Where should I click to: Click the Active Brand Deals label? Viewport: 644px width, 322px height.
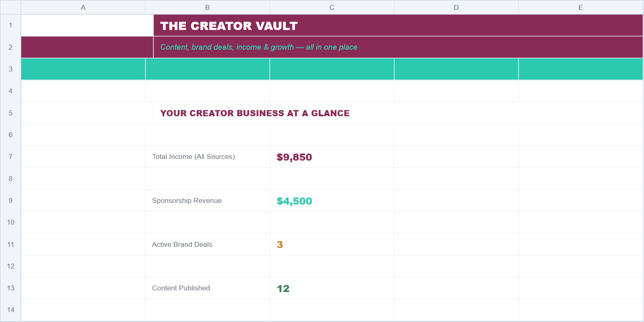[x=182, y=244]
